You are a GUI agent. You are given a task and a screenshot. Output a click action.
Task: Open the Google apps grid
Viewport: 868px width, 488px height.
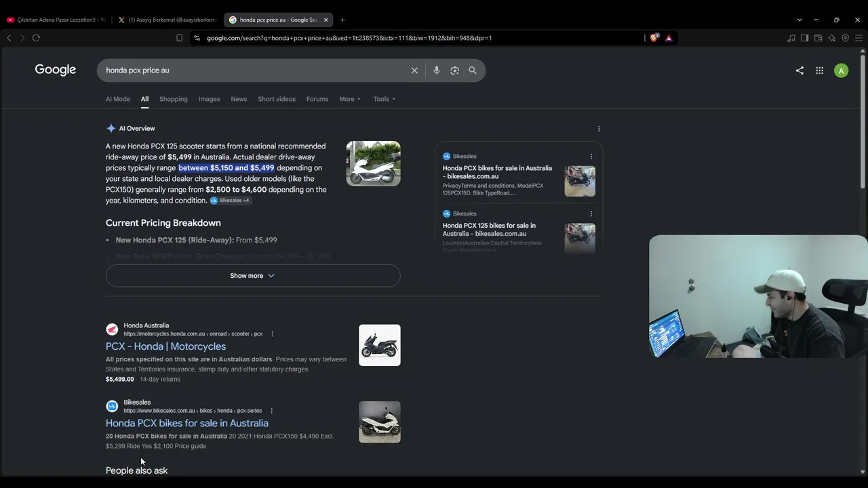pyautogui.click(x=819, y=70)
